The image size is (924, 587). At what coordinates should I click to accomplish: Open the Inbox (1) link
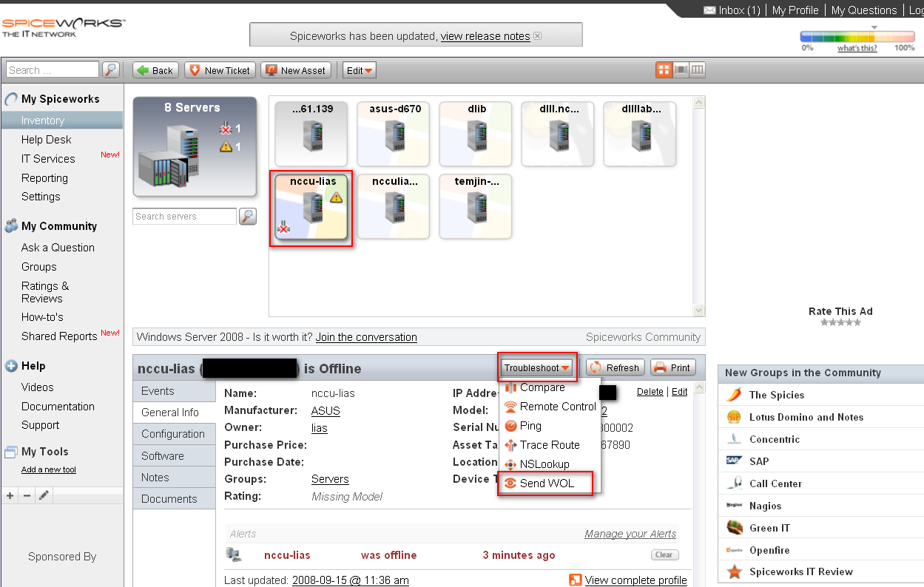coord(732,10)
